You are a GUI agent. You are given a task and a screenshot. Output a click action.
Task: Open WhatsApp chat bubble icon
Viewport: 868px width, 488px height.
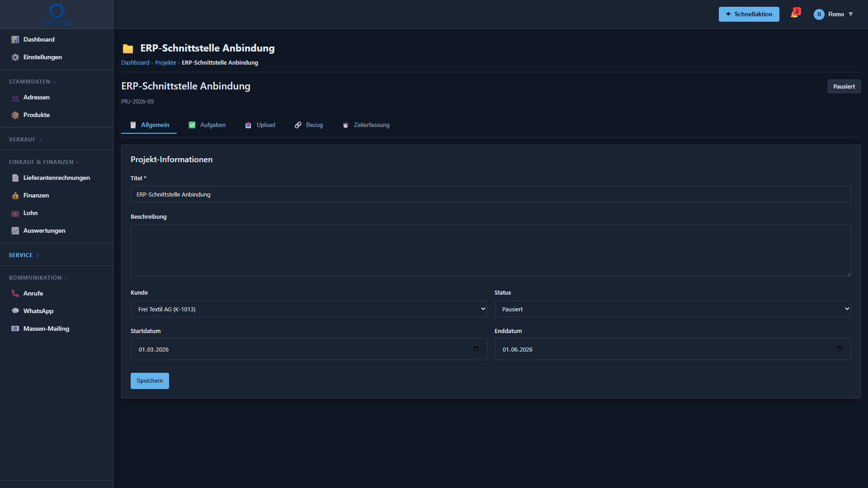15,311
